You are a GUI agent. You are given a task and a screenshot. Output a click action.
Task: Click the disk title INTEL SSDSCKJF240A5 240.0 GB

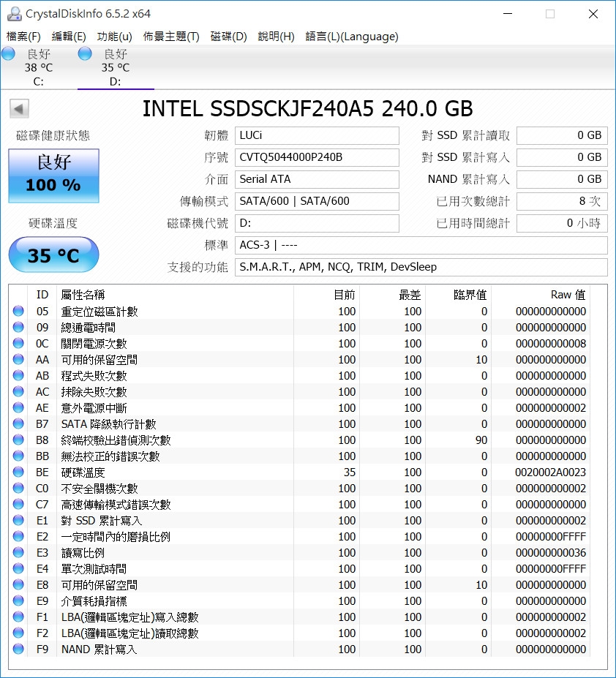click(x=307, y=108)
